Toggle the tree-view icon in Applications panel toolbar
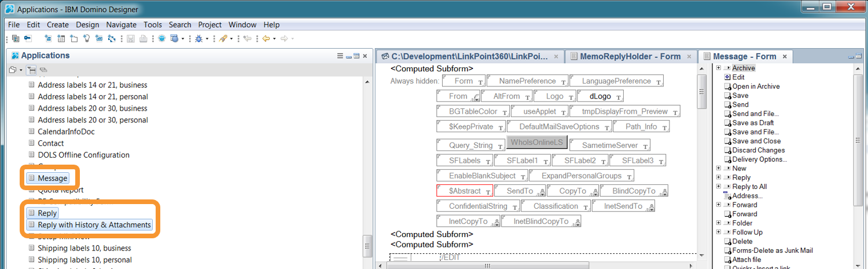The width and height of the screenshot is (868, 269). coord(31,70)
